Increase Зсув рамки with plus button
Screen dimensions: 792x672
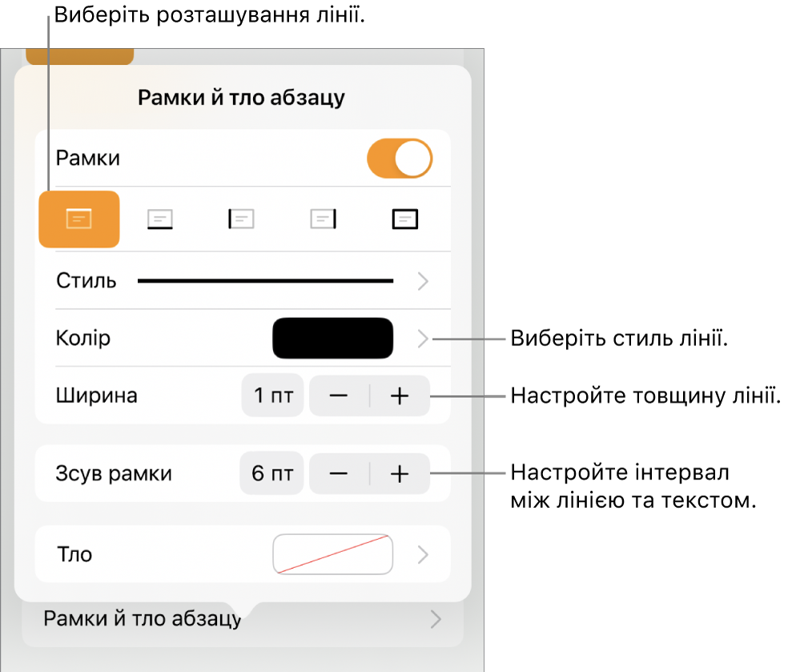coord(400,473)
